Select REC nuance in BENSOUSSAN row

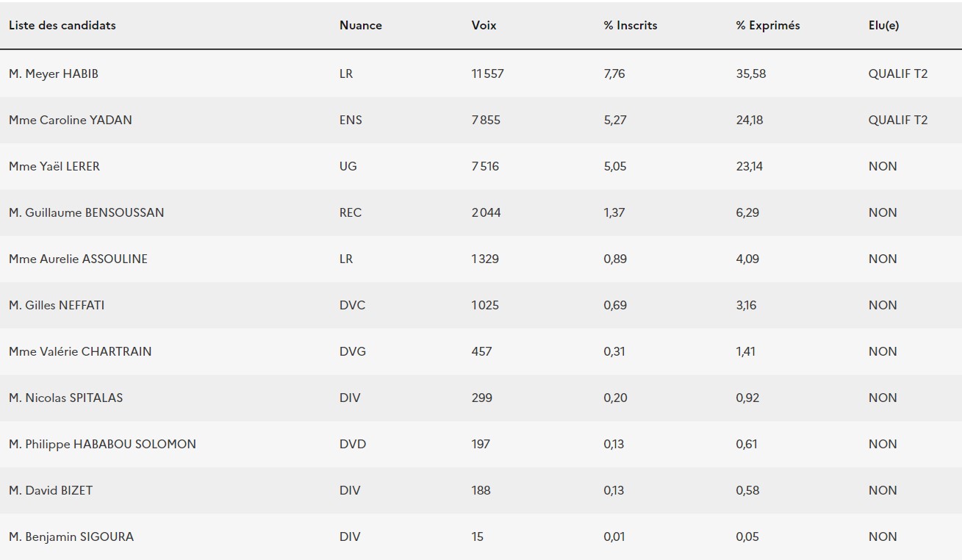[351, 212]
